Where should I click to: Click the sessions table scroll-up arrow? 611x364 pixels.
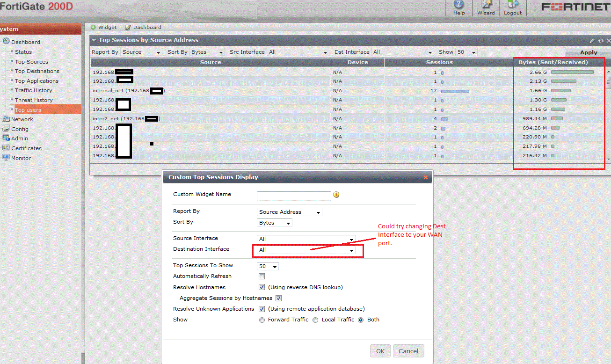(608, 72)
